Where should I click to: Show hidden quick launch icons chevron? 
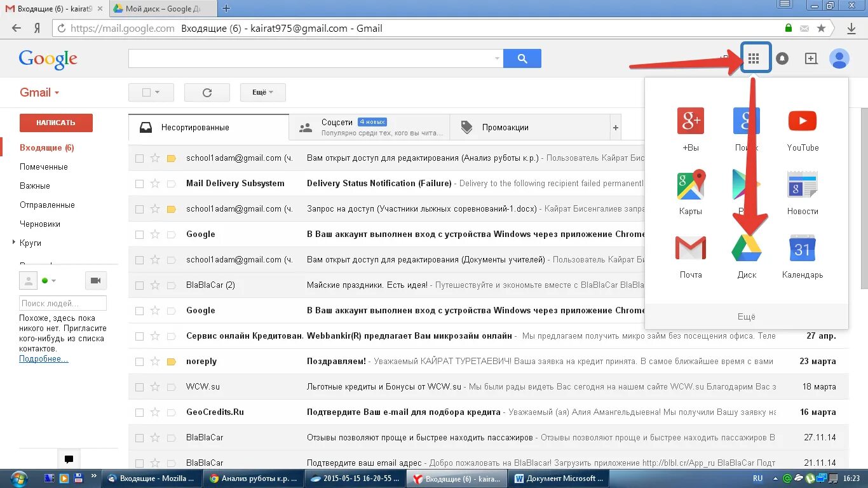pos(94,475)
